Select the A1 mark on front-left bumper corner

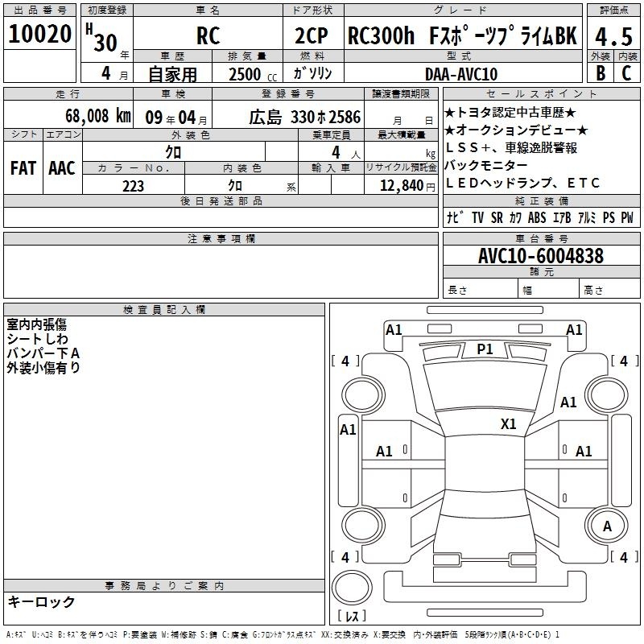(x=394, y=329)
